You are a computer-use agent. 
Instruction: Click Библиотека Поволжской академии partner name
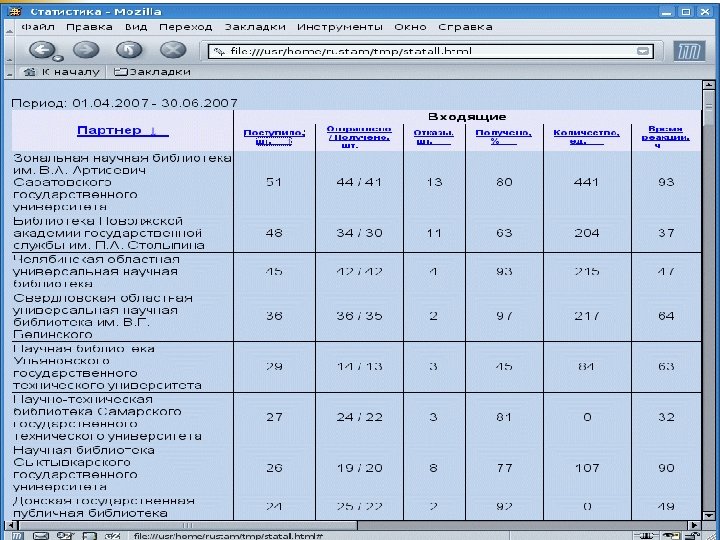point(108,233)
